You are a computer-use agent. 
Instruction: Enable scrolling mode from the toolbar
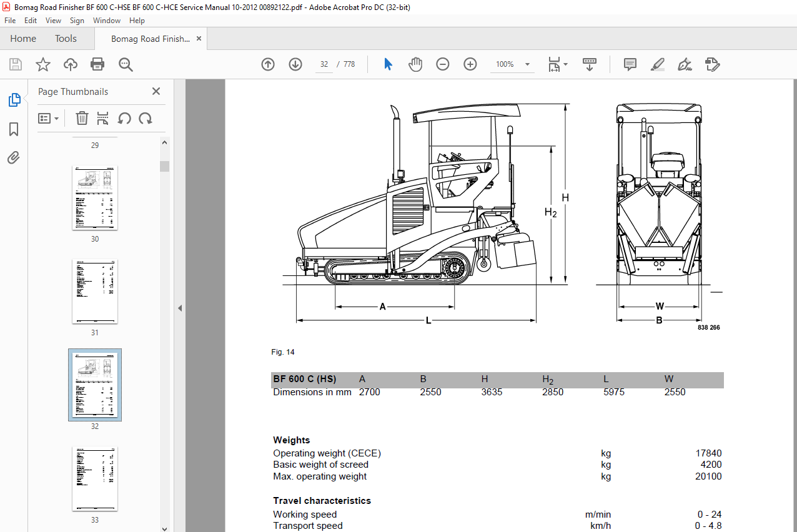click(x=590, y=64)
